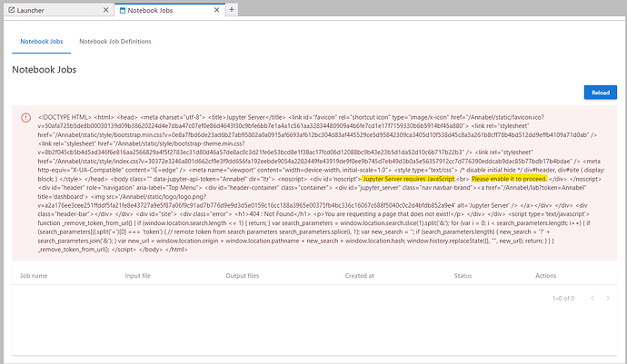Close the Notebook Jobs document tab
Image resolution: width=627 pixels, height=364 pixels.
tap(217, 10)
